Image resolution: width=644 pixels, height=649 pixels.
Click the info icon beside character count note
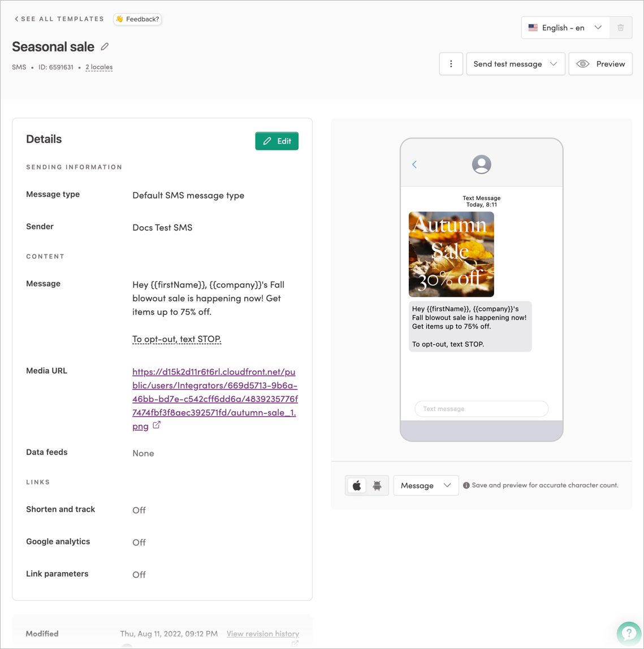[x=466, y=485]
